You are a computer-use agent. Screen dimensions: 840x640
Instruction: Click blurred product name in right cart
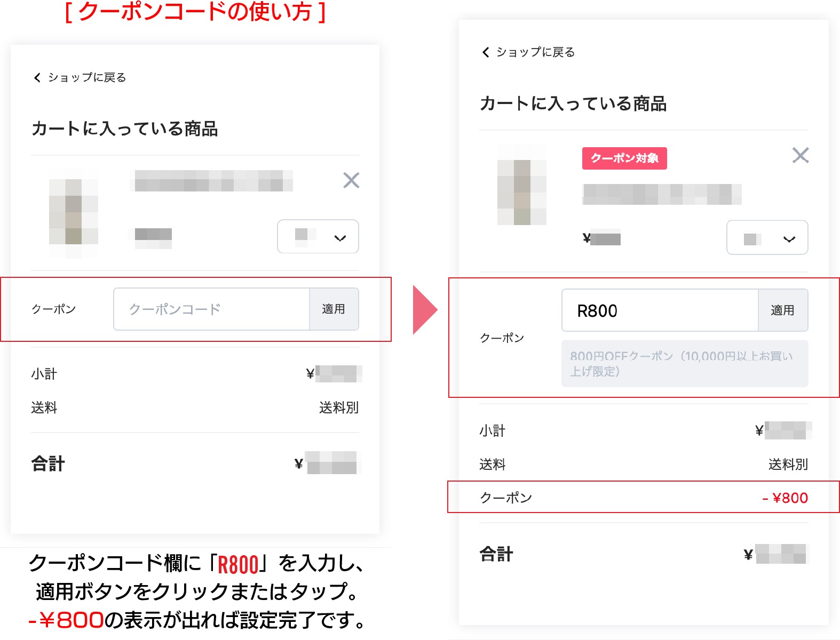coord(662,194)
